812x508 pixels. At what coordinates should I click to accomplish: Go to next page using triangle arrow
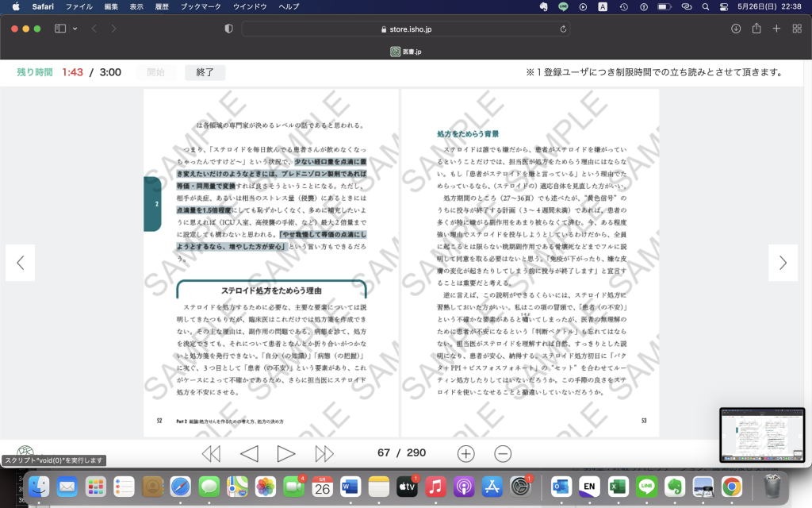[x=286, y=453]
